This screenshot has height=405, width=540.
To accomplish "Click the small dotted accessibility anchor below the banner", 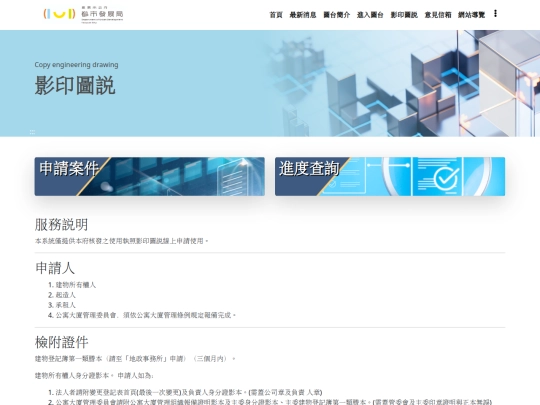I will point(32,132).
